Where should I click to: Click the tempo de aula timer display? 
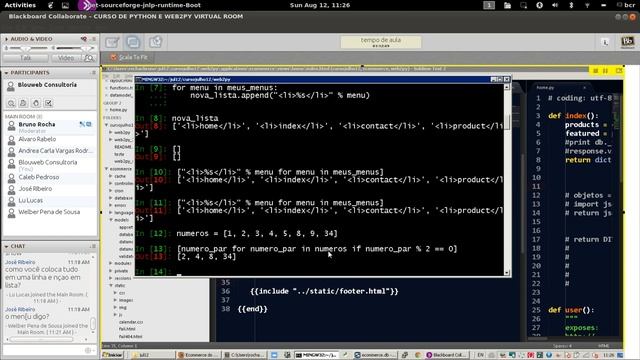point(381,42)
